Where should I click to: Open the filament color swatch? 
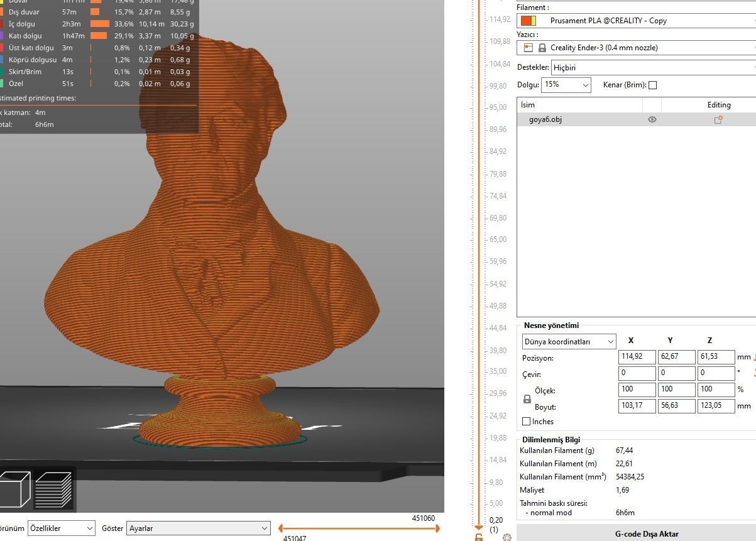528,21
